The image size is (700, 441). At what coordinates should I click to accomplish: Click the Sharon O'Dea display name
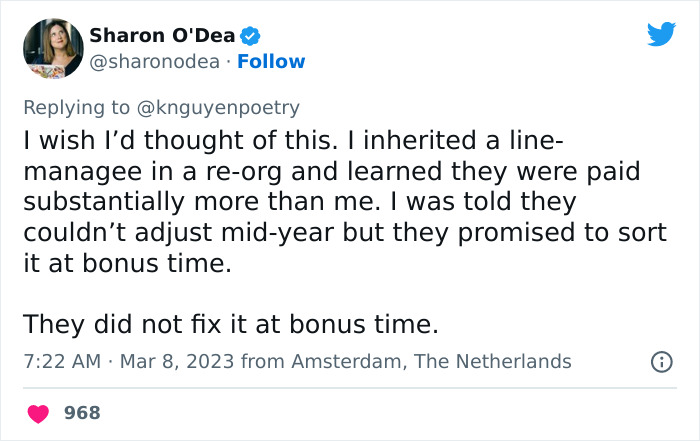[163, 36]
